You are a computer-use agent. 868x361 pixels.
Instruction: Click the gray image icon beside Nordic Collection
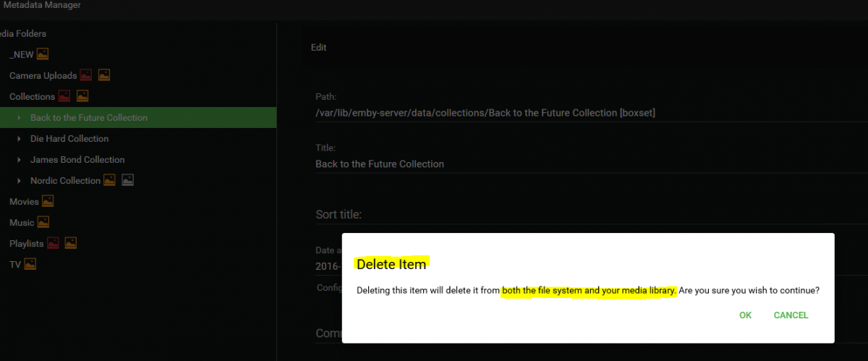[127, 180]
